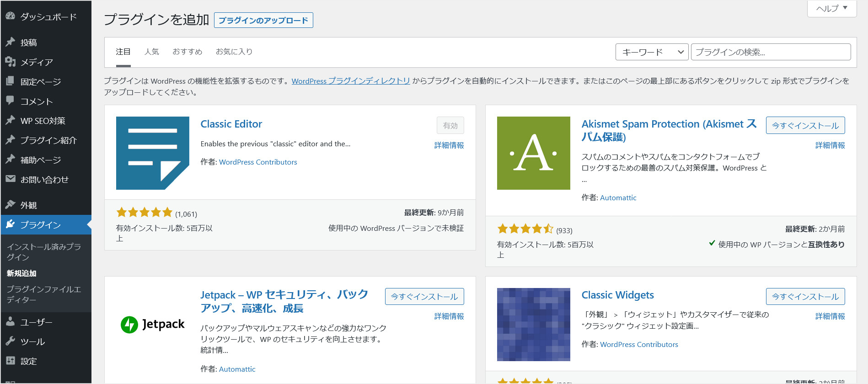Click the envelope icon beside お問い合わせ
The image size is (868, 384).
[x=10, y=179]
